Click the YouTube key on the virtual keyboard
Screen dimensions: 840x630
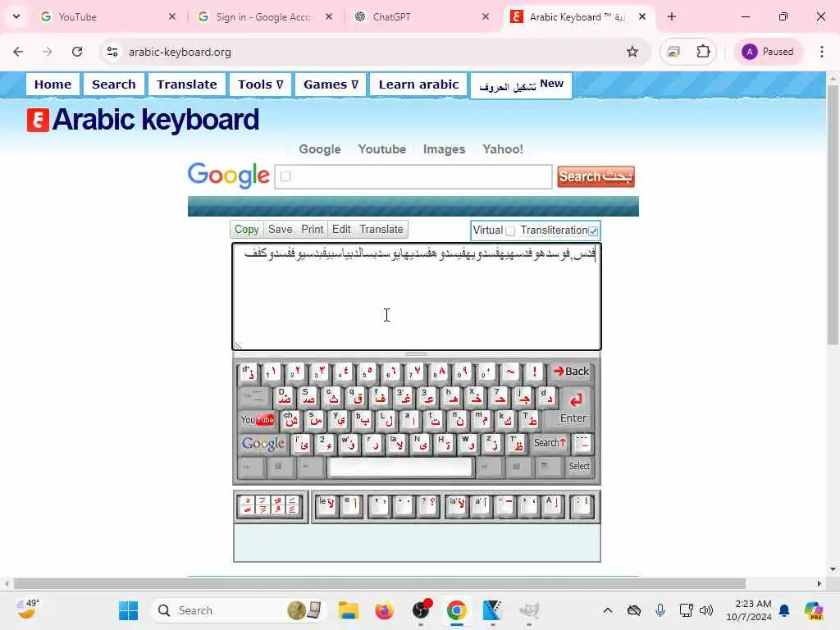tap(257, 420)
